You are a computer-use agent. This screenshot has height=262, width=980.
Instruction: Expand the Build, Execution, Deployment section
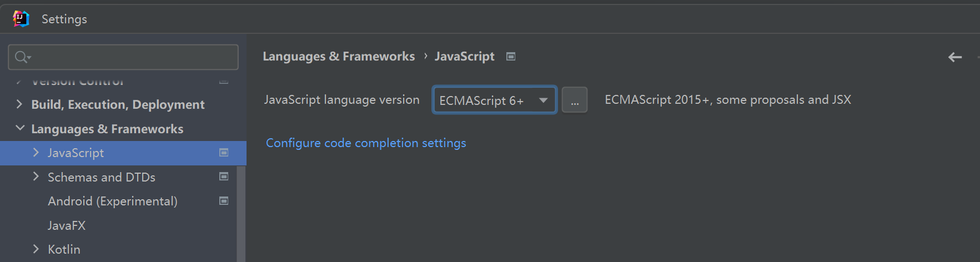click(19, 104)
